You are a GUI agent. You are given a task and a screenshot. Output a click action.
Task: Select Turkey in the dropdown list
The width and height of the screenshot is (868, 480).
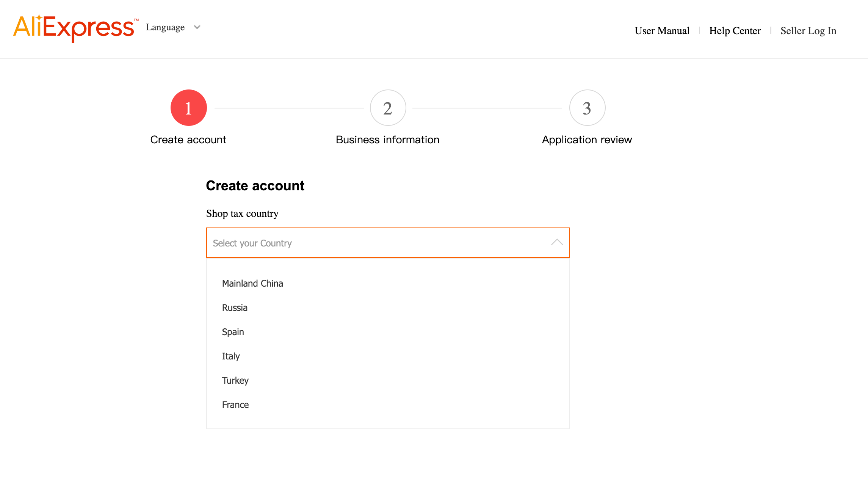coord(388,381)
